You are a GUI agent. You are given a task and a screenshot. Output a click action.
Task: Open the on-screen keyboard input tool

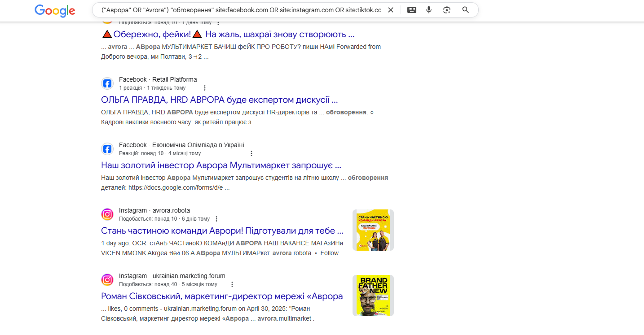coord(412,10)
